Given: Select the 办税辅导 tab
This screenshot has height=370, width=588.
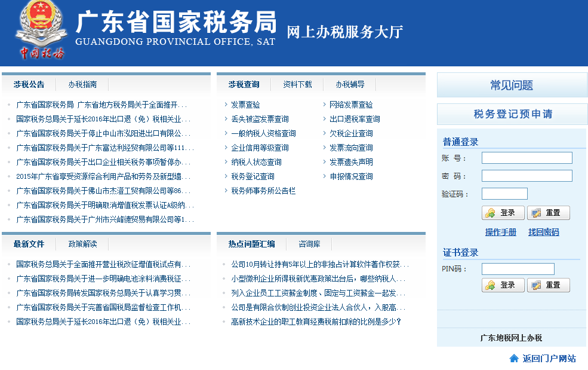Looking at the screenshot, I should click(x=350, y=84).
